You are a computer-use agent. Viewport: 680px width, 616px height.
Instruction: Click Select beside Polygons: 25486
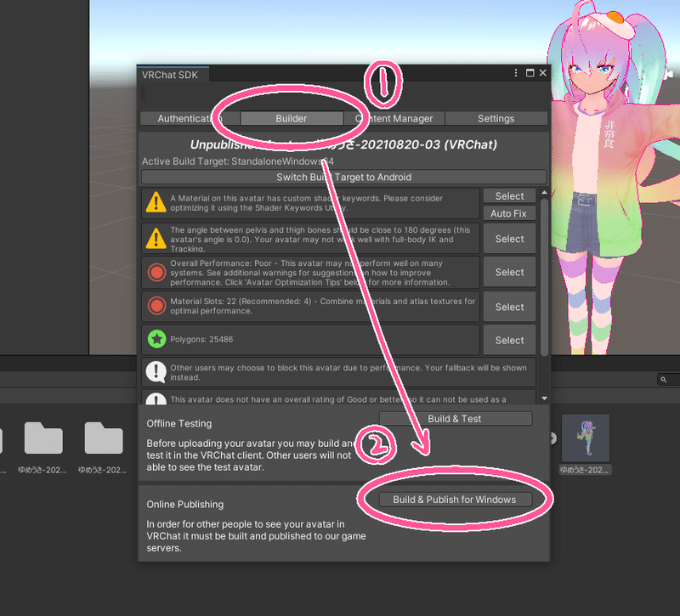[x=509, y=341]
